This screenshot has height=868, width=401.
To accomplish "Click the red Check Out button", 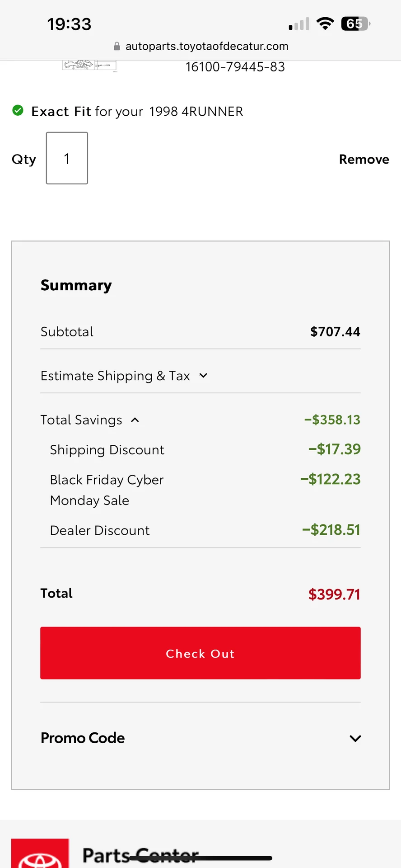I will point(200,653).
